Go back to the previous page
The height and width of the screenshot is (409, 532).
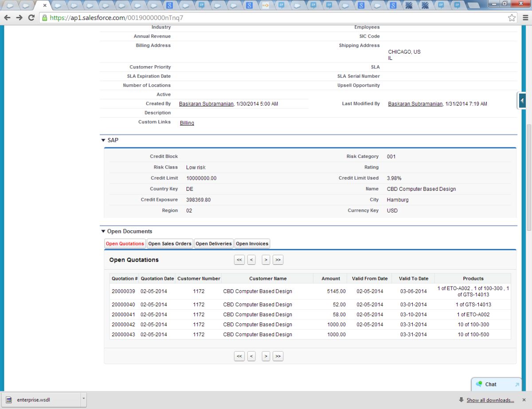click(x=7, y=18)
